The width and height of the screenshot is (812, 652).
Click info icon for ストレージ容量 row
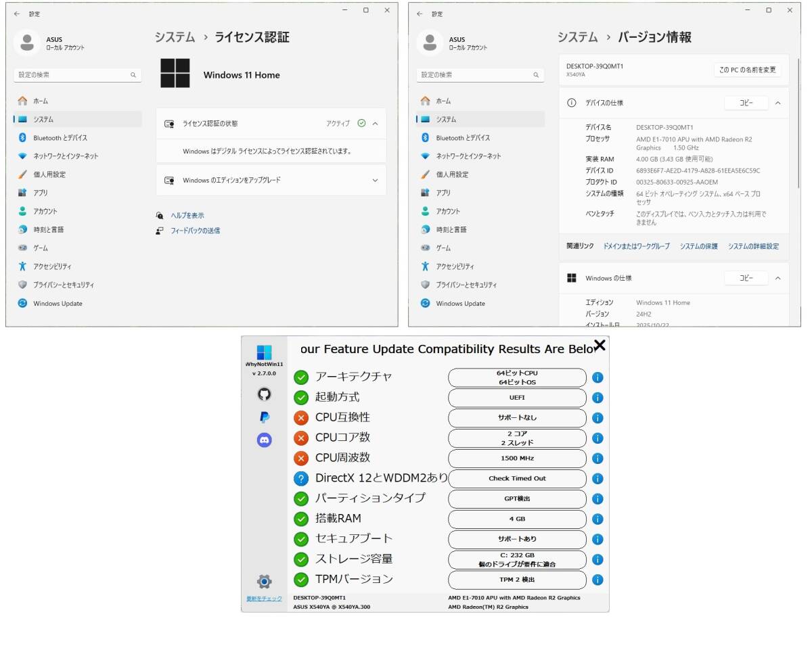(x=597, y=560)
